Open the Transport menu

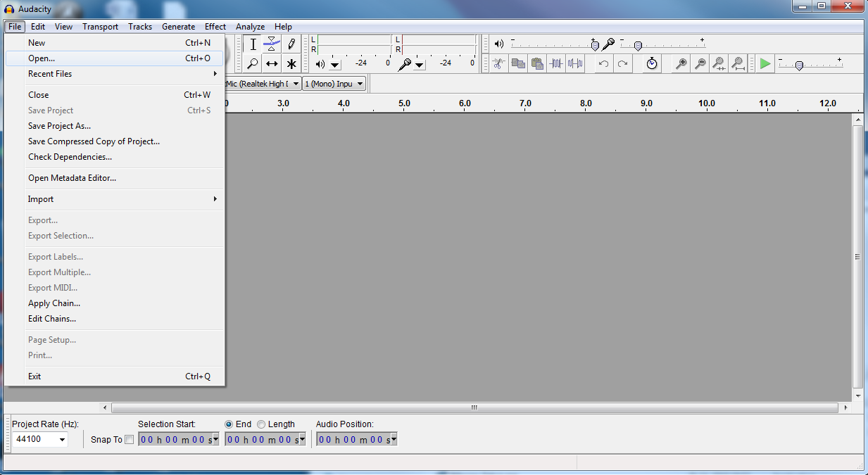click(100, 27)
